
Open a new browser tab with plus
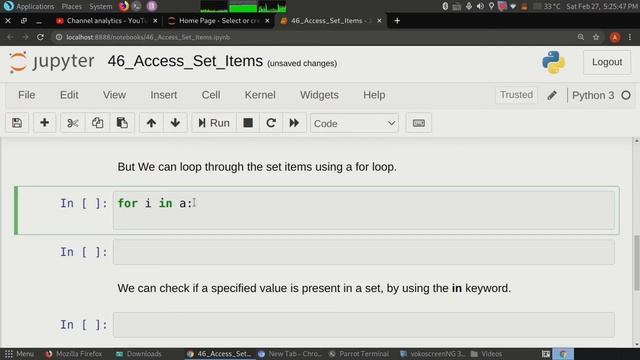pyautogui.click(x=397, y=20)
